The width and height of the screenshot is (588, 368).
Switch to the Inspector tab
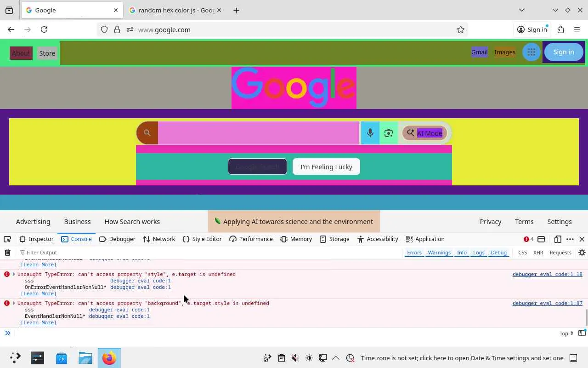tap(36, 239)
